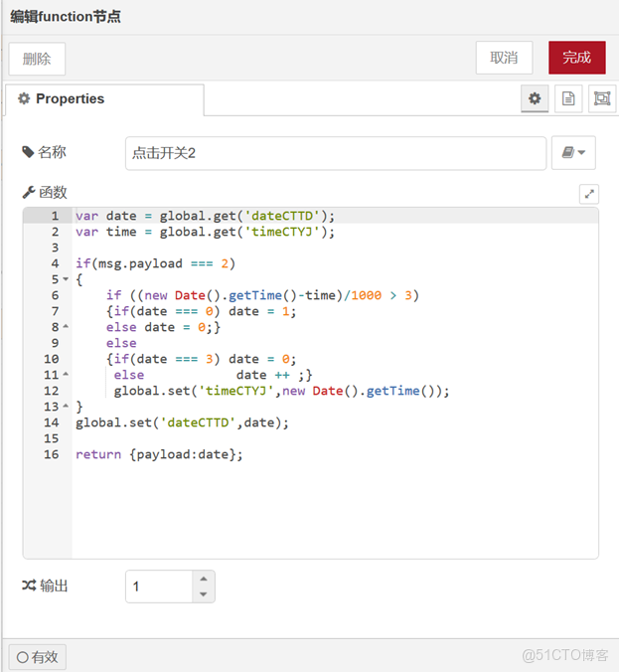Click code line with 'timeCTYJ' global.get
This screenshot has width=619, height=672.
[206, 232]
